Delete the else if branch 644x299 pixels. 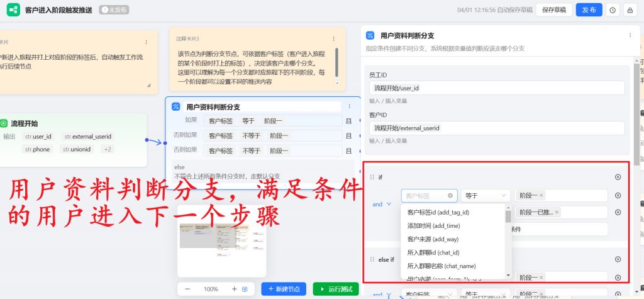click(618, 259)
